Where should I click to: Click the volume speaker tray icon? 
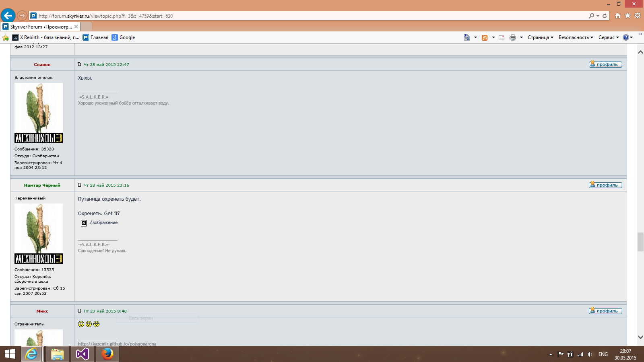[590, 354]
